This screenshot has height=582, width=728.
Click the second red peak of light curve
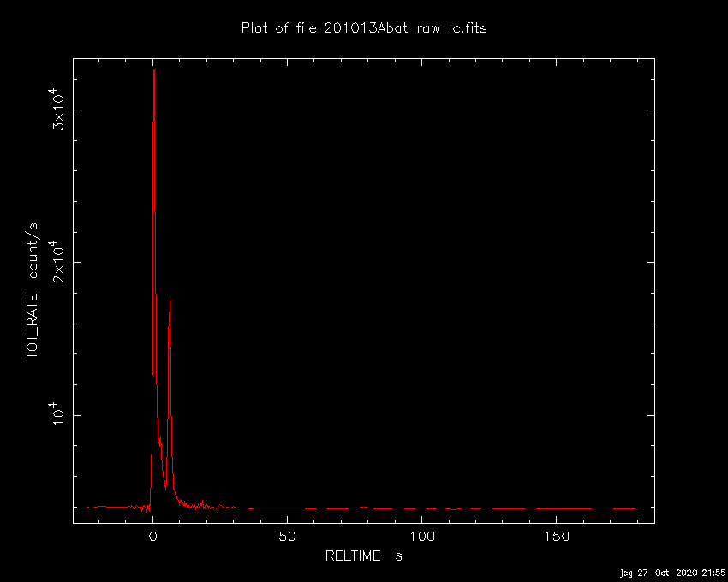(170, 300)
